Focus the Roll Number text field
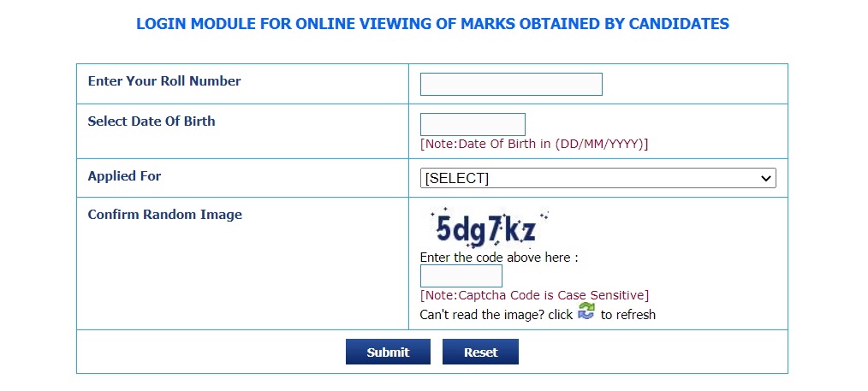Image resolution: width=868 pixels, height=391 pixels. pos(511,84)
